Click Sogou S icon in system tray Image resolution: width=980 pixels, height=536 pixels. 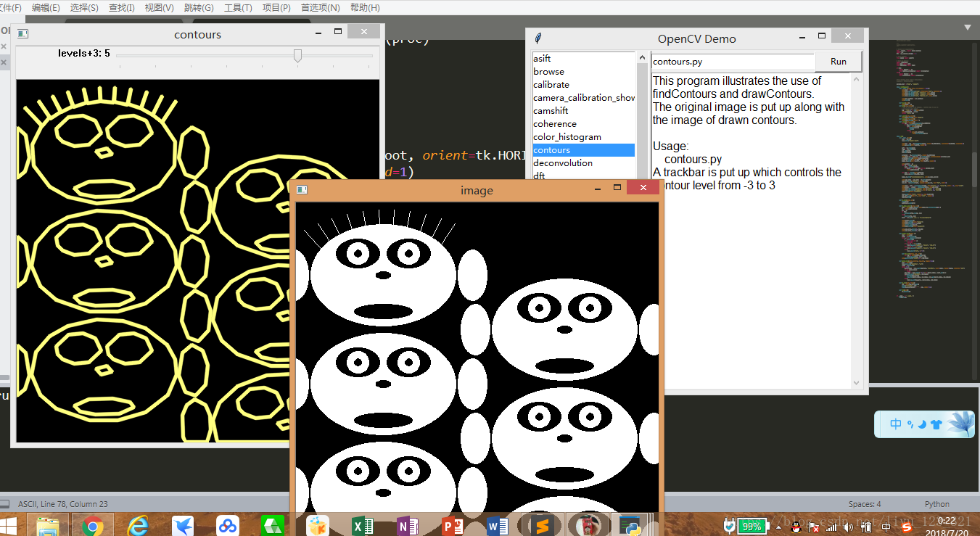click(x=906, y=527)
